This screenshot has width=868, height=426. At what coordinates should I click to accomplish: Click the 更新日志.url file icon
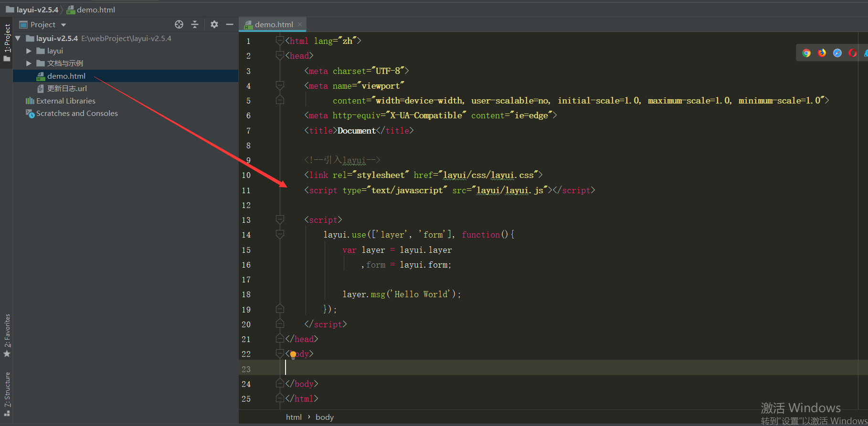(x=41, y=89)
